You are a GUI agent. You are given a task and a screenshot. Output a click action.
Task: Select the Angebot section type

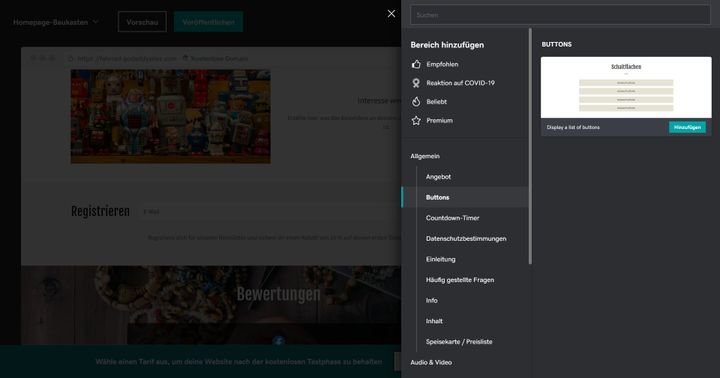(438, 177)
